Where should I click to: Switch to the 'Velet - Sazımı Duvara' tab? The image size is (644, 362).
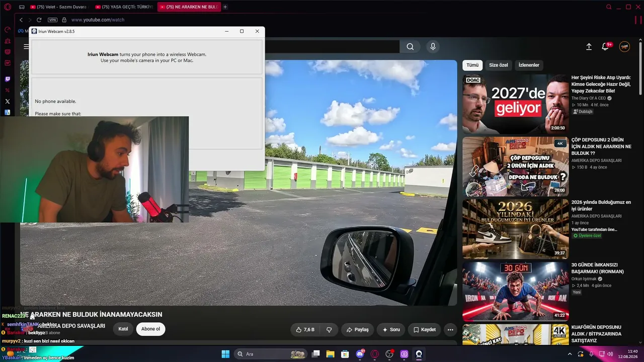point(58,7)
